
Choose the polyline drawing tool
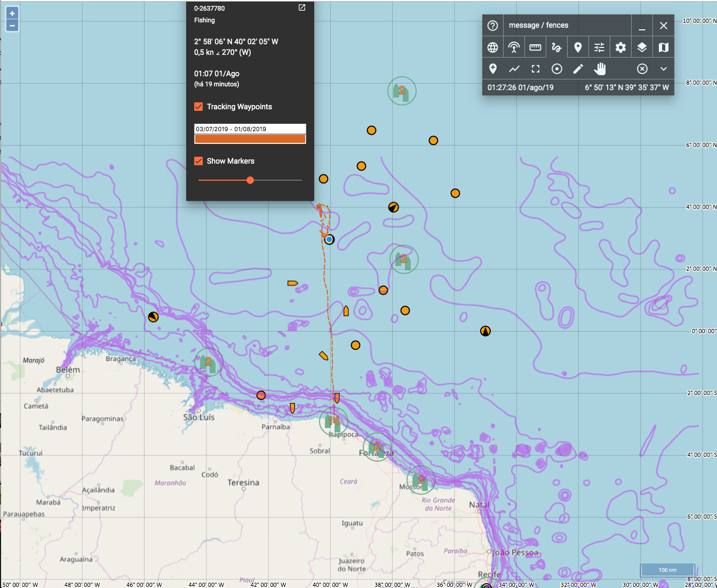click(x=514, y=69)
